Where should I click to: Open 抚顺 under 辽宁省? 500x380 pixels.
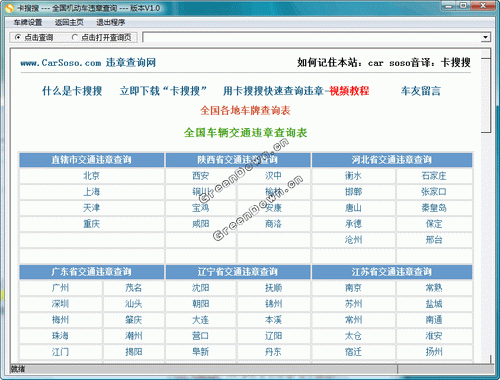[x=273, y=288]
